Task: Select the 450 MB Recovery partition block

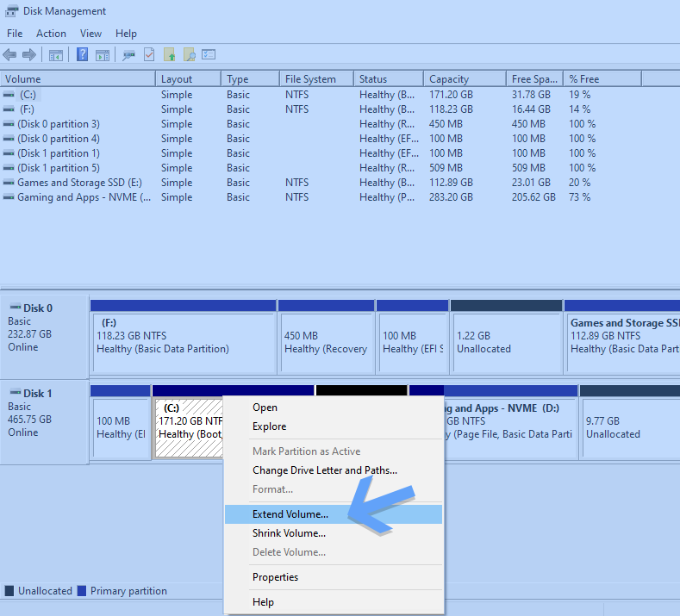Action: pyautogui.click(x=326, y=336)
